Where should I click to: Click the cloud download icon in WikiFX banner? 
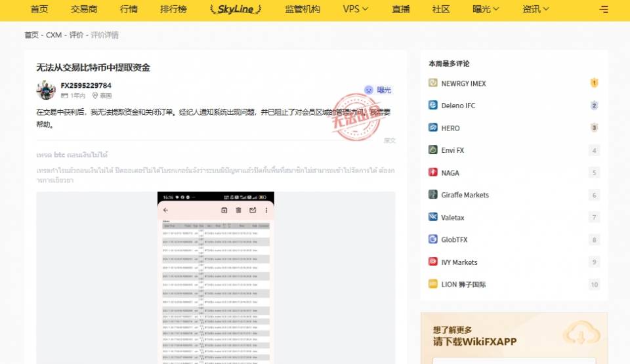(581, 334)
